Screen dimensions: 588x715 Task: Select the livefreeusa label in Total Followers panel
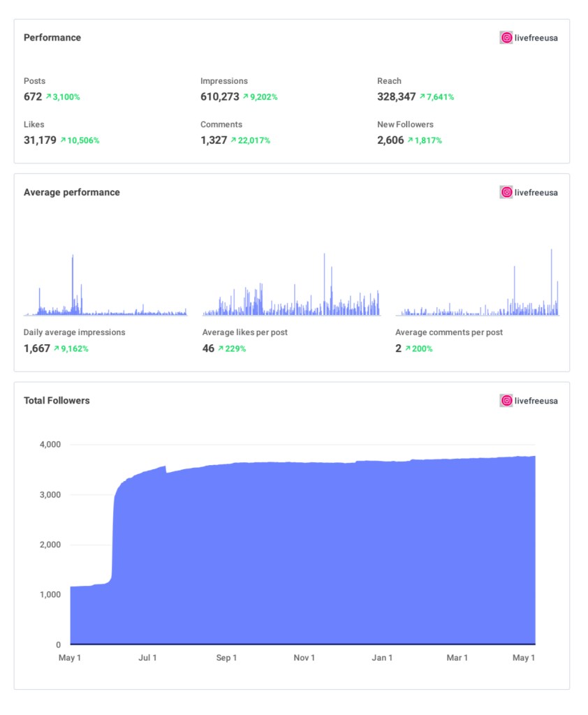tap(536, 401)
